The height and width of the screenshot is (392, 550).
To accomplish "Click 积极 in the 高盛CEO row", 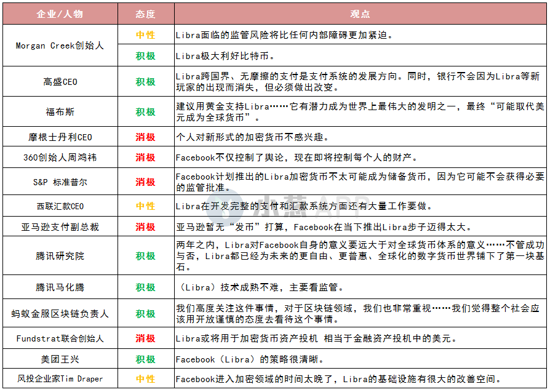I will [x=146, y=82].
